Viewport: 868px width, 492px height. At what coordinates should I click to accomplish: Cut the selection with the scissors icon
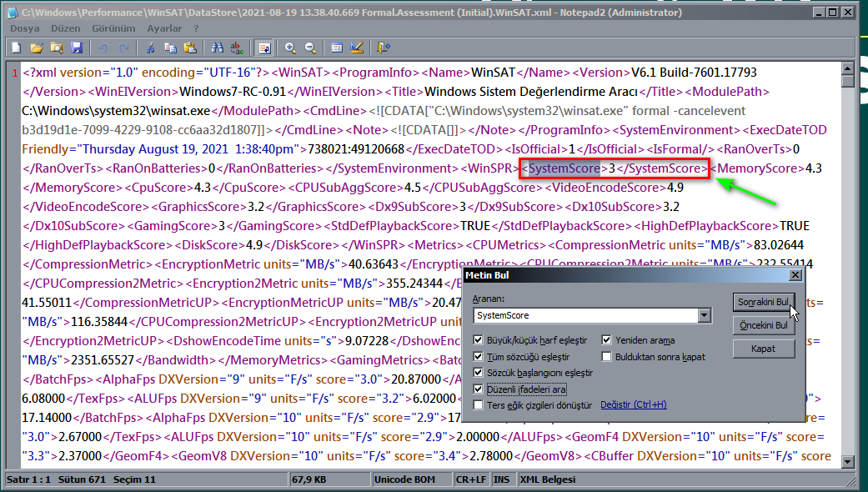click(150, 48)
